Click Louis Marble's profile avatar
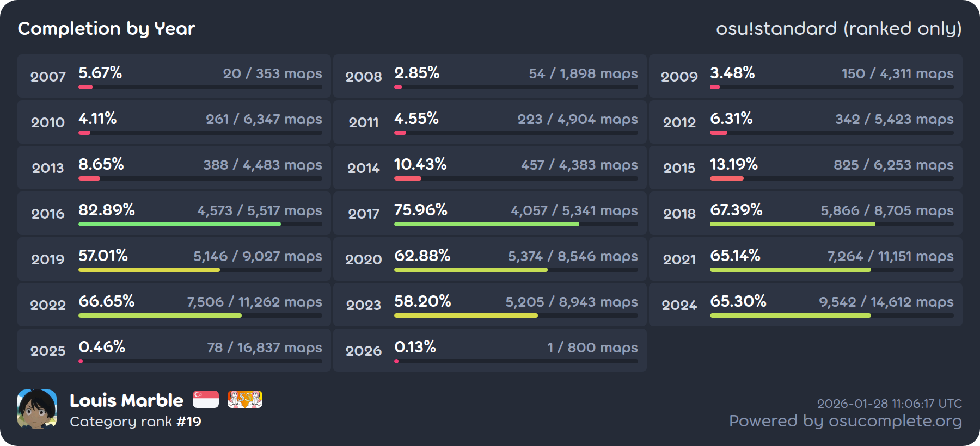This screenshot has width=980, height=446. (37, 408)
